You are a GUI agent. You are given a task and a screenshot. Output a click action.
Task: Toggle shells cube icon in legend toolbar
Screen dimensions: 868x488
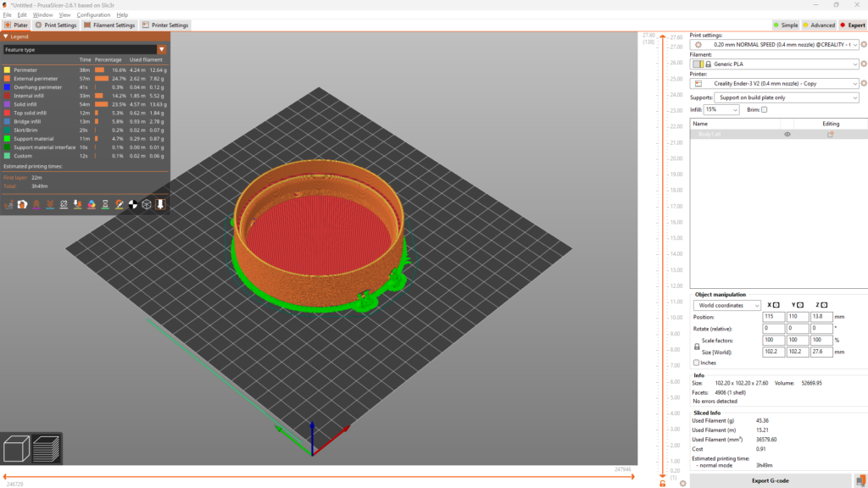pos(147,205)
